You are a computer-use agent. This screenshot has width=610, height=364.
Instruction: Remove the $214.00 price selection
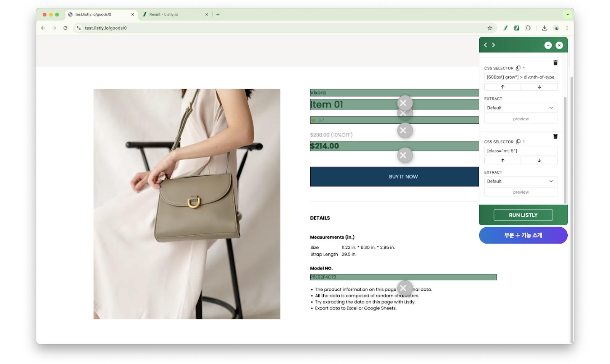pyautogui.click(x=405, y=155)
